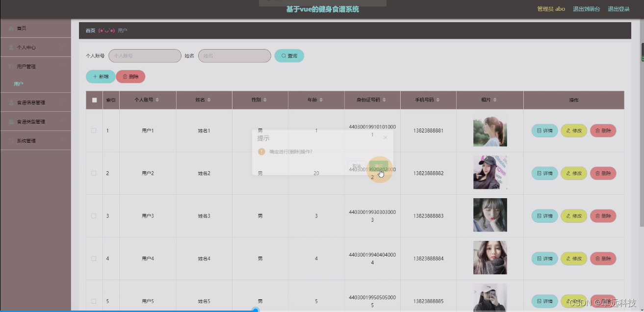The width and height of the screenshot is (644, 312).
Task: Click 退出到前台 in the top menu bar
Action: point(587,8)
